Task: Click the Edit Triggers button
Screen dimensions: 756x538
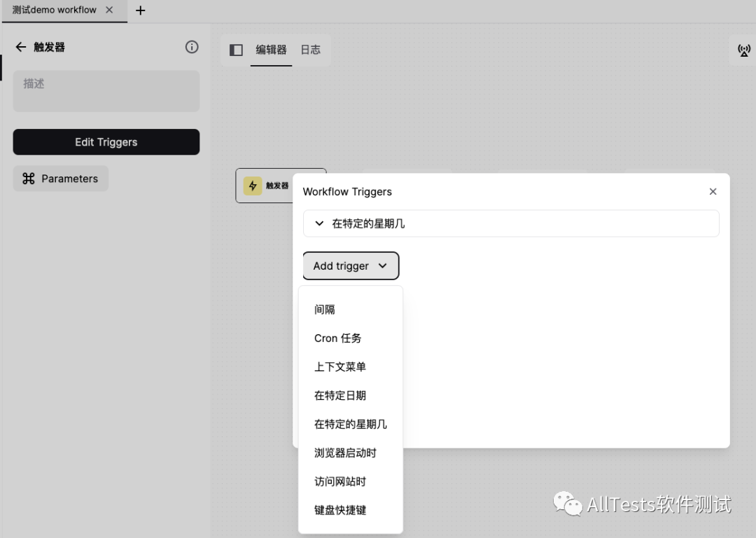Action: pyautogui.click(x=106, y=142)
